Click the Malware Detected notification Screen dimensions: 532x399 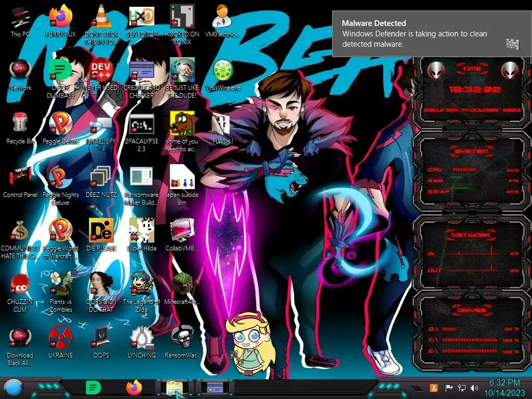tap(432, 34)
